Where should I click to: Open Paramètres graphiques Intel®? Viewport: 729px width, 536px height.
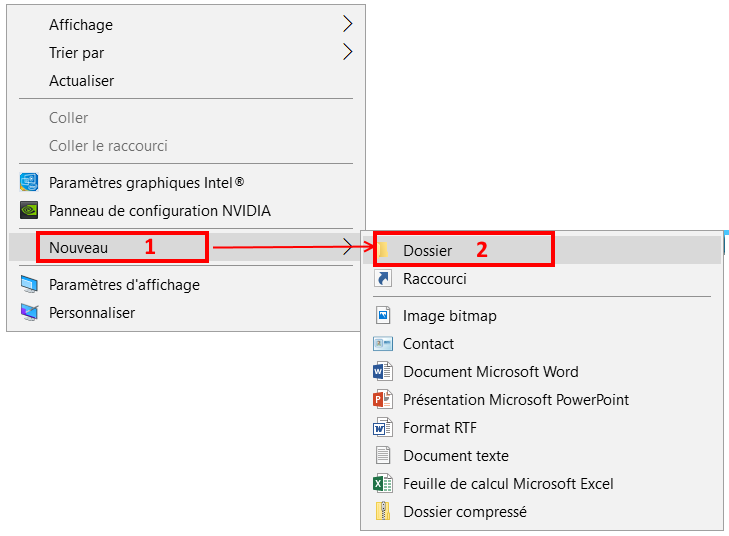(x=186, y=183)
